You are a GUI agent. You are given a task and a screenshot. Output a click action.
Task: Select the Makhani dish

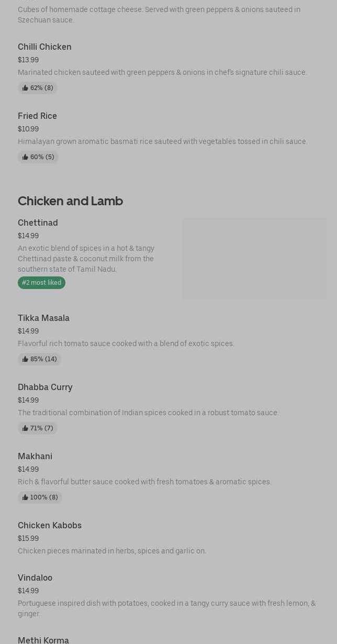(x=35, y=457)
